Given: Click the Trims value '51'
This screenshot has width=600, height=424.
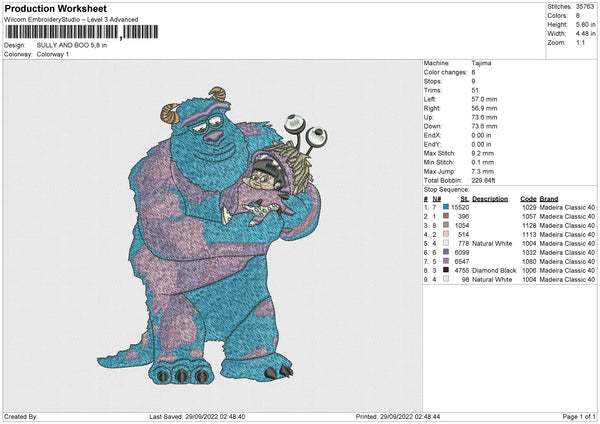Looking at the screenshot, I should click(x=475, y=90).
